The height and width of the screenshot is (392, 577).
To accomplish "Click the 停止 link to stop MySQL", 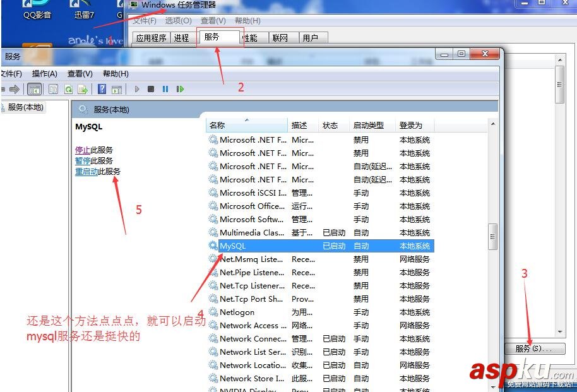I will coord(83,150).
